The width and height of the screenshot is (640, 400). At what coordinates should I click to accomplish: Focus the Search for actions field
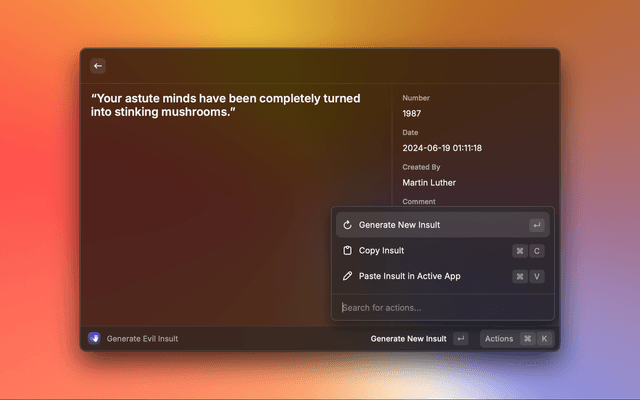click(x=440, y=307)
